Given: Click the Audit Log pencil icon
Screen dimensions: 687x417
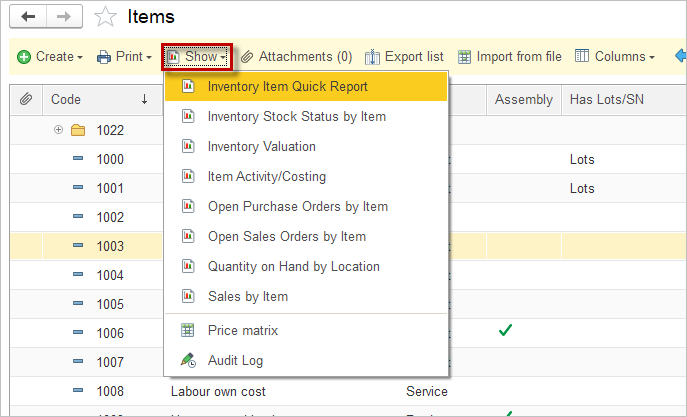Looking at the screenshot, I should (187, 360).
